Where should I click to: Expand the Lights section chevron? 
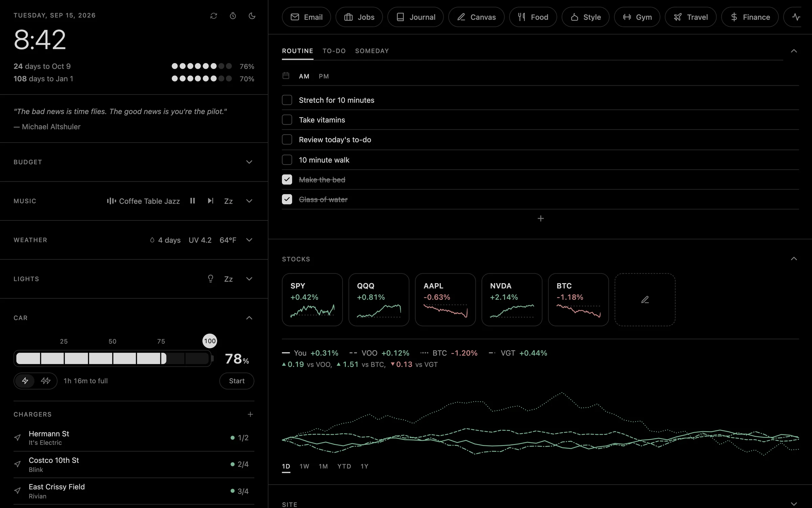(x=249, y=279)
